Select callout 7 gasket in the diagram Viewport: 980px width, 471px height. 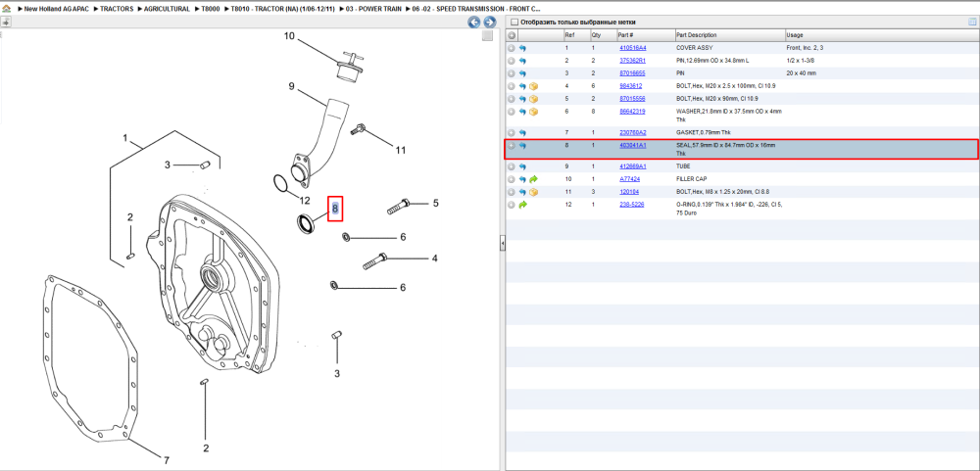[167, 460]
